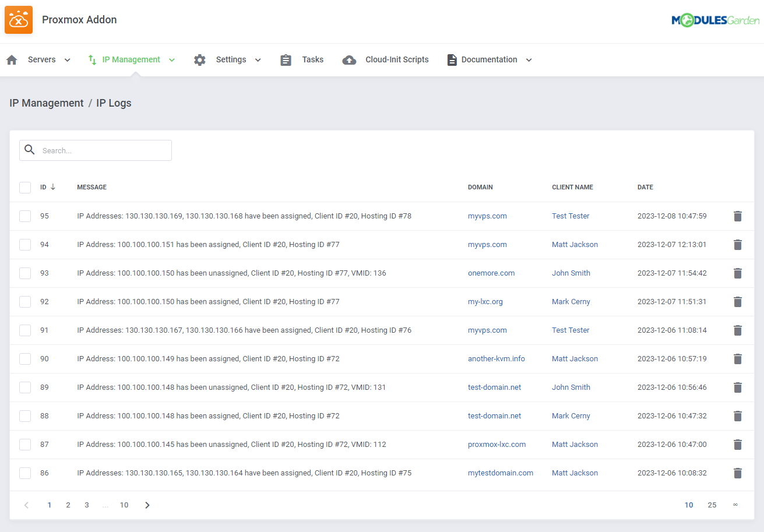Screen dimensions: 764x532
Task: Open domain link my-lxc.org
Action: [485, 302]
